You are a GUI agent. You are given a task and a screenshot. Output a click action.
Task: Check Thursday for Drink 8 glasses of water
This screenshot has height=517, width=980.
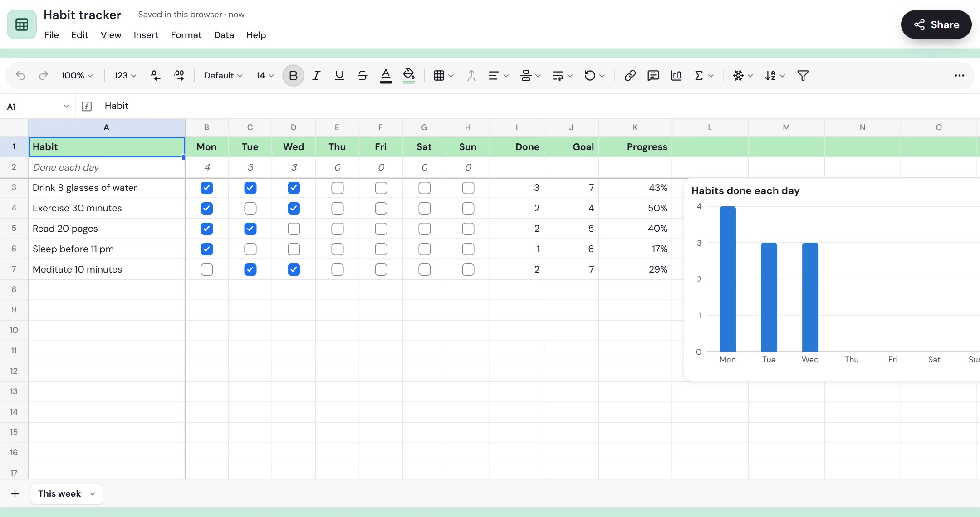click(338, 188)
